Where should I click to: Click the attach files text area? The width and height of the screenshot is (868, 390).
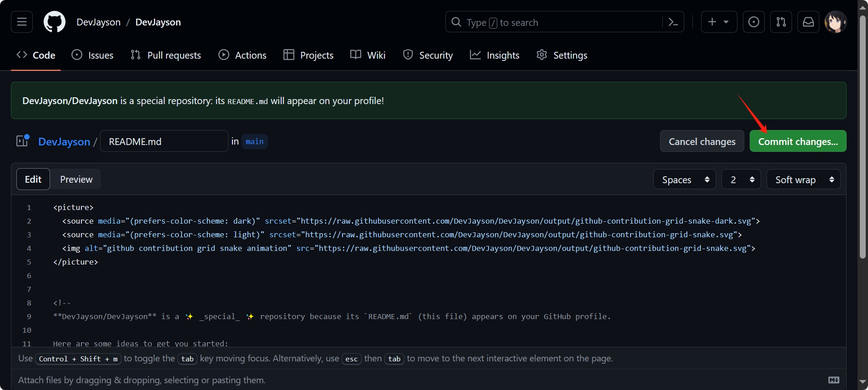tap(142, 380)
